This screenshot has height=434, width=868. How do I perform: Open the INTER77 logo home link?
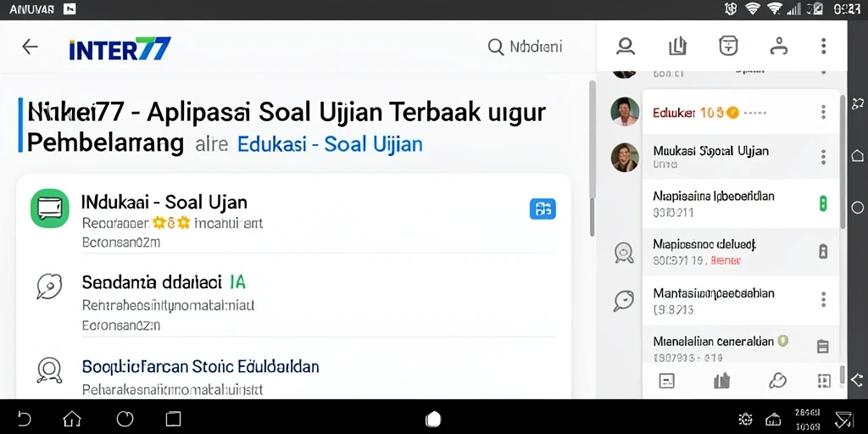click(x=120, y=48)
